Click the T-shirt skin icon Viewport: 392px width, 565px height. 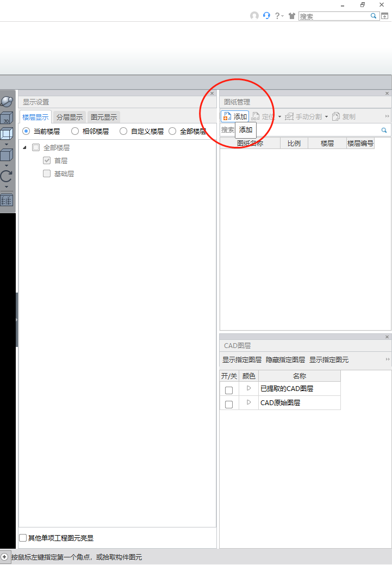click(x=292, y=16)
